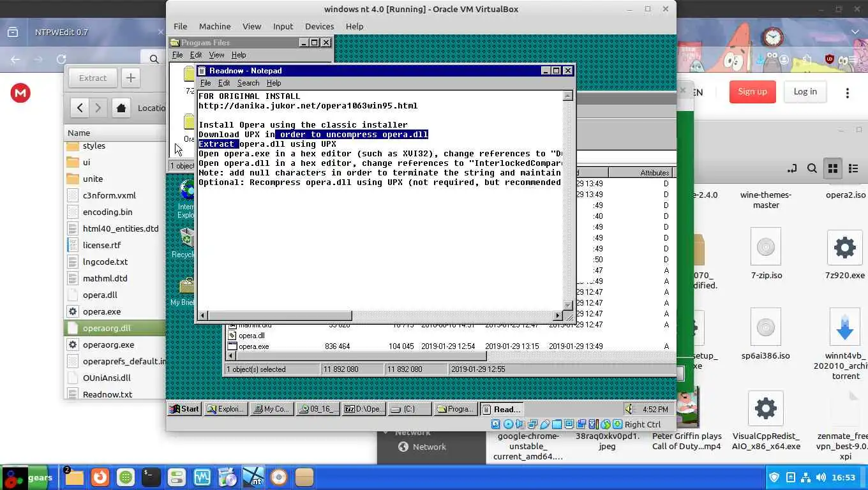Open the VirtualBox Devices menu
The image size is (868, 490).
tap(319, 26)
